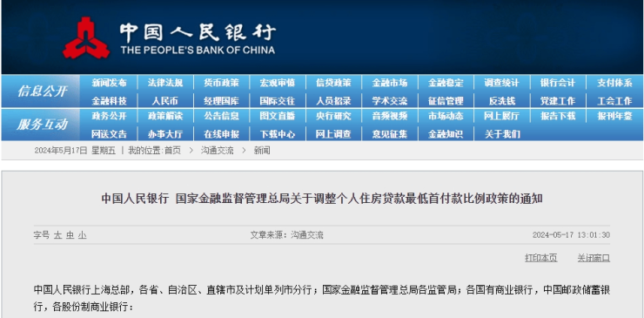Click the 关闭窗口 close window link
Screen dimensions: 644x318
pos(594,258)
